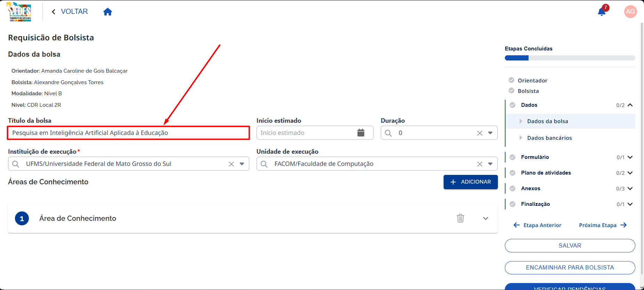Expand the Área de Conhecimento card chevron

[x=486, y=218]
